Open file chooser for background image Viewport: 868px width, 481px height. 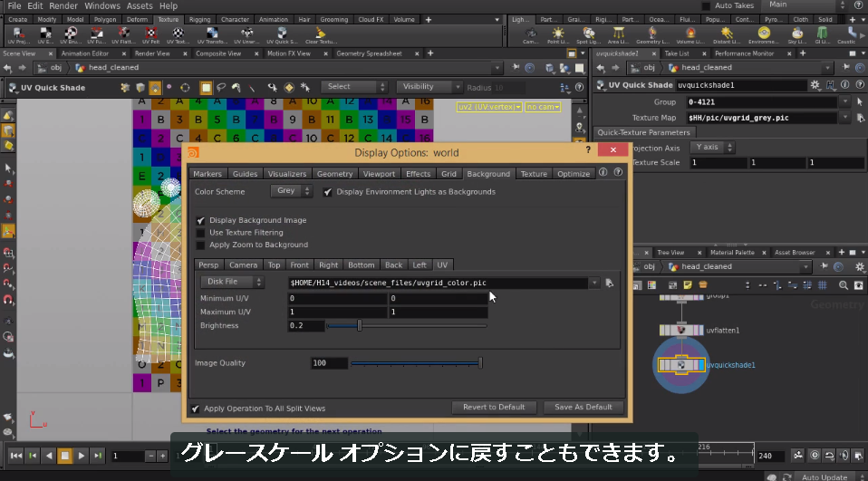coord(610,283)
